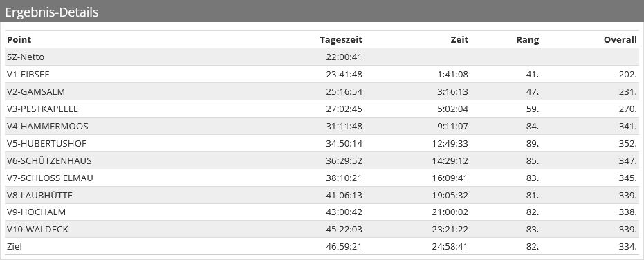
Task: Click the Overall column header
Action: coord(620,40)
